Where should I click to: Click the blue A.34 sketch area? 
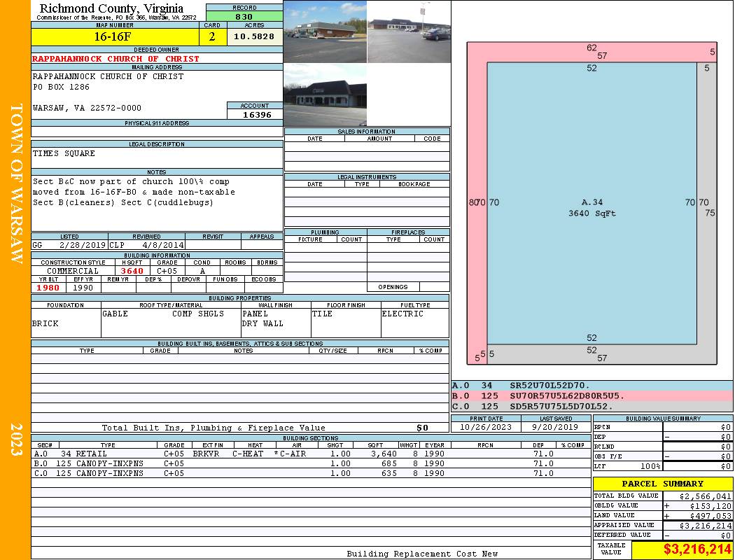coord(591,203)
